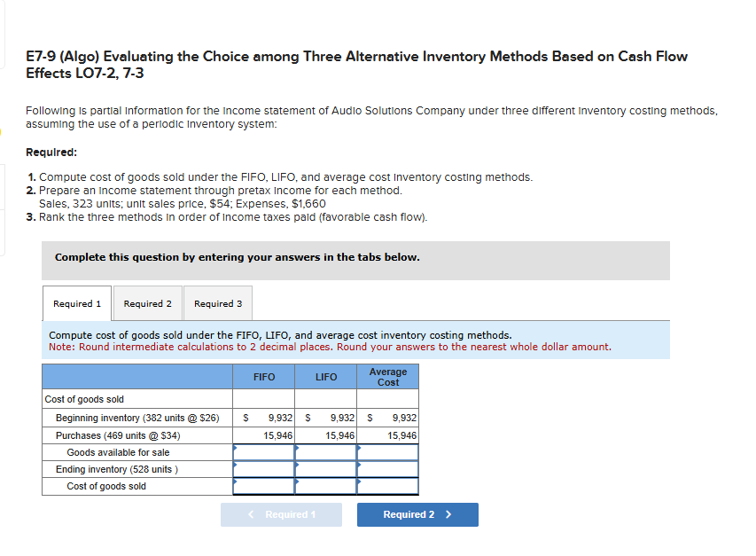Click the disabled Required 1 back button
This screenshot has height=556, width=756.
[281, 514]
